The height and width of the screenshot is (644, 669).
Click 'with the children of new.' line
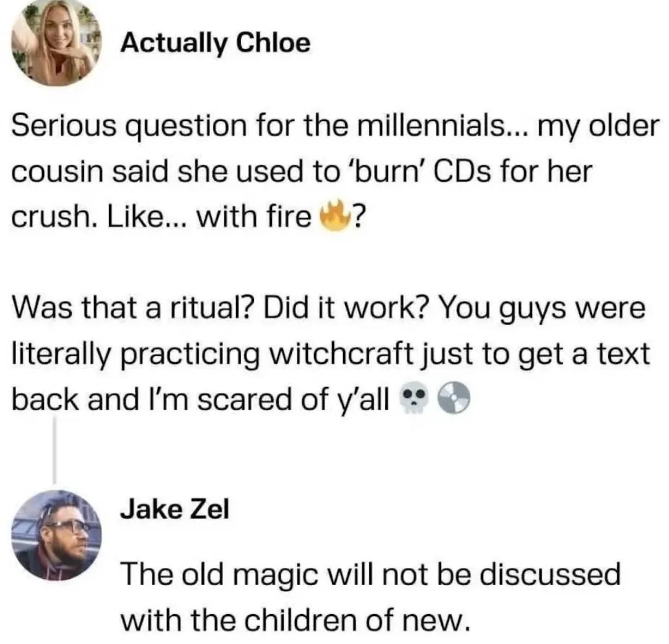292,619
